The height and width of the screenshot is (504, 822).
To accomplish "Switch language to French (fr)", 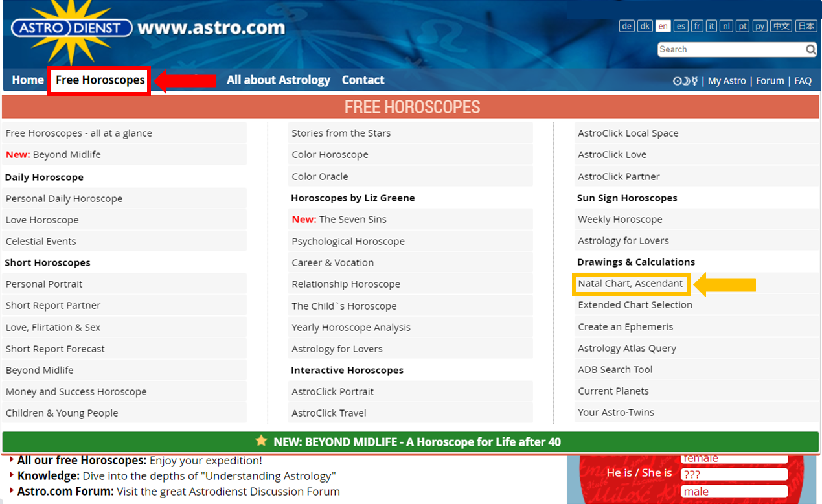I will [697, 26].
